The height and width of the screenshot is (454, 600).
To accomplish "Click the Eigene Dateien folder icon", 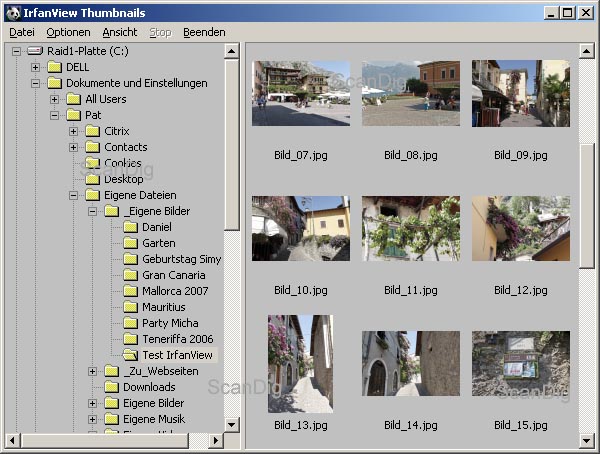I will tap(92, 196).
